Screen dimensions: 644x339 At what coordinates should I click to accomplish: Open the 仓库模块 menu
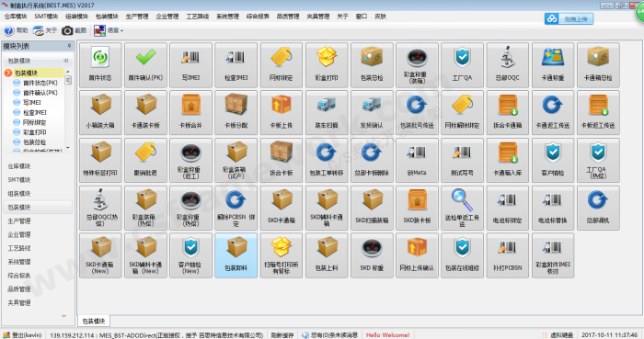(x=16, y=17)
